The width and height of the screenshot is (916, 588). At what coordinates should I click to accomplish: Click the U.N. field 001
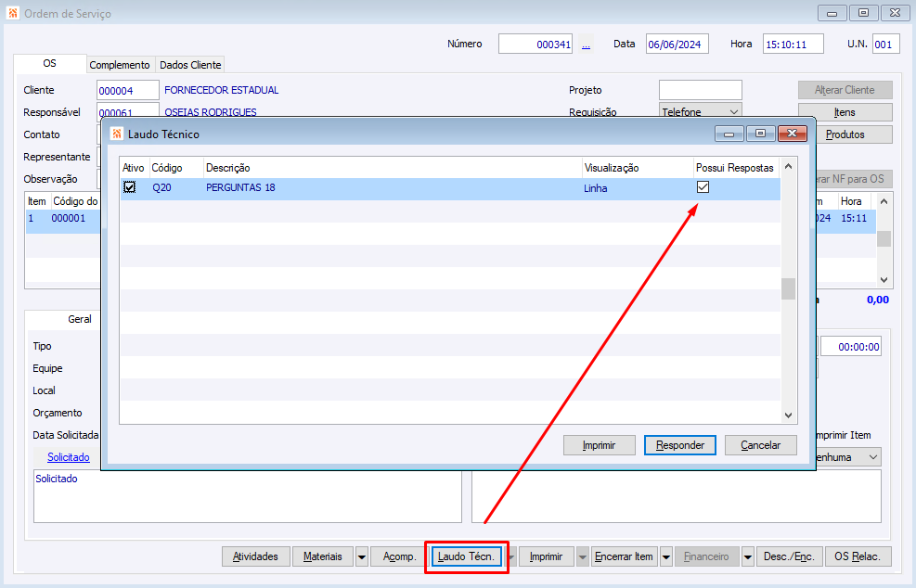click(886, 44)
